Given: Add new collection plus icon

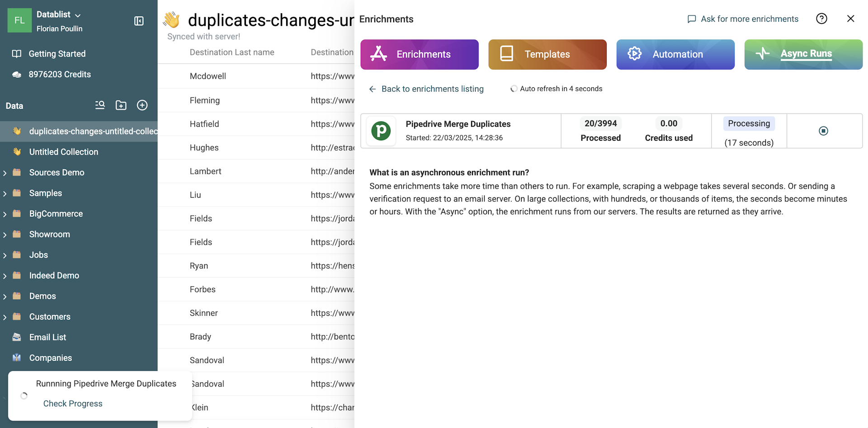Looking at the screenshot, I should pyautogui.click(x=142, y=105).
